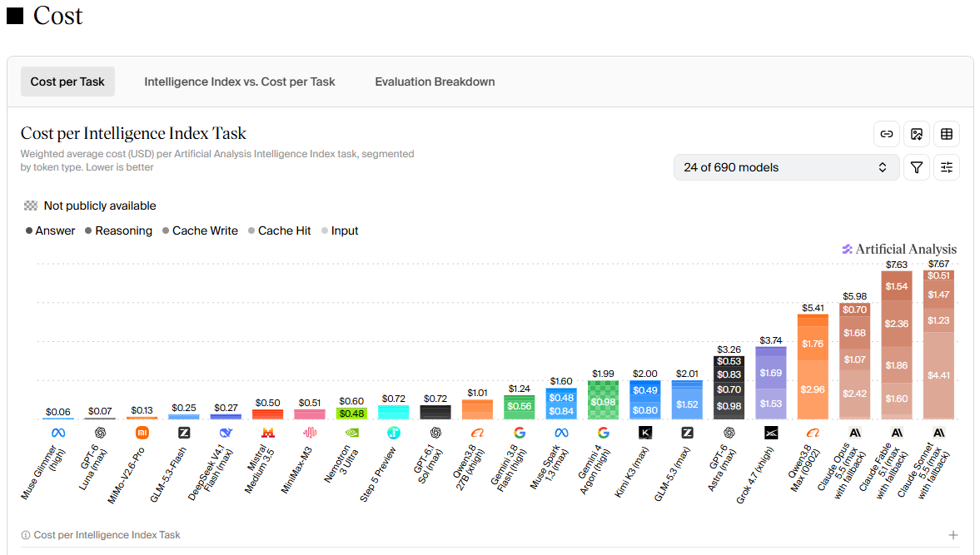Switch to Intelligence Index vs. Cost per Task tab
The height and width of the screenshot is (555, 980).
point(239,82)
